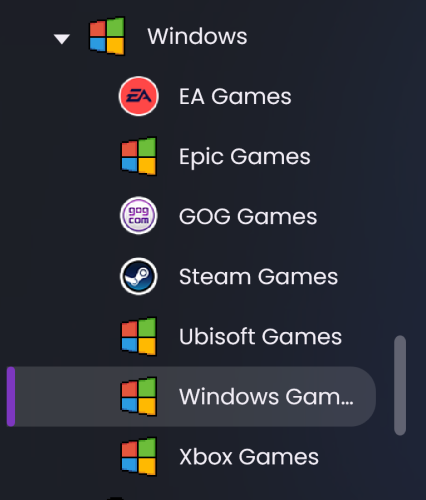Click the Ubisoft Games Windows-flag icon
The image size is (426, 500).
pos(139,336)
